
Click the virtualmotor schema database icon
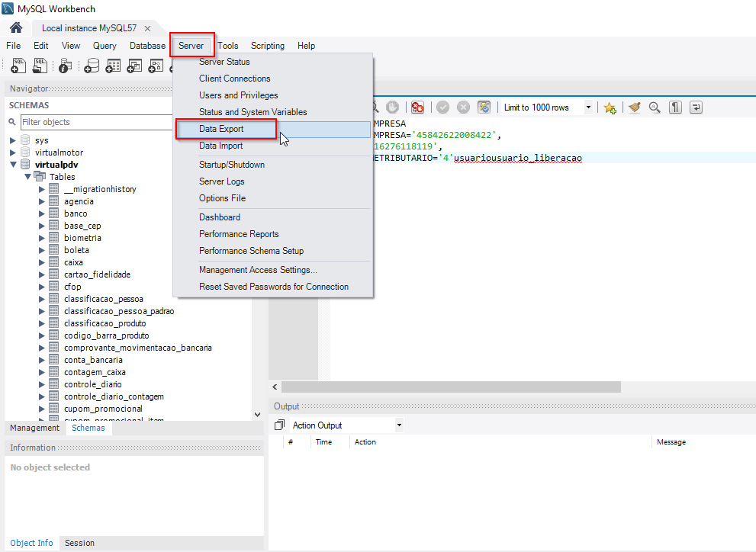pyautogui.click(x=25, y=152)
